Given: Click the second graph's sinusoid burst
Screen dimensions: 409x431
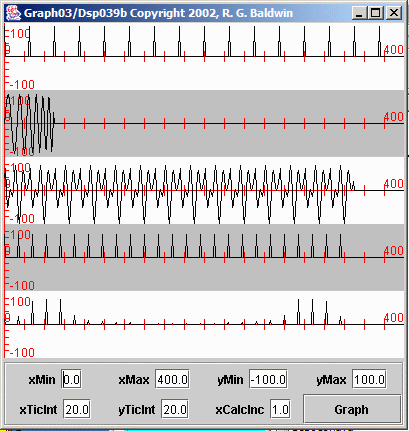Looking at the screenshot, I should click(30, 123).
